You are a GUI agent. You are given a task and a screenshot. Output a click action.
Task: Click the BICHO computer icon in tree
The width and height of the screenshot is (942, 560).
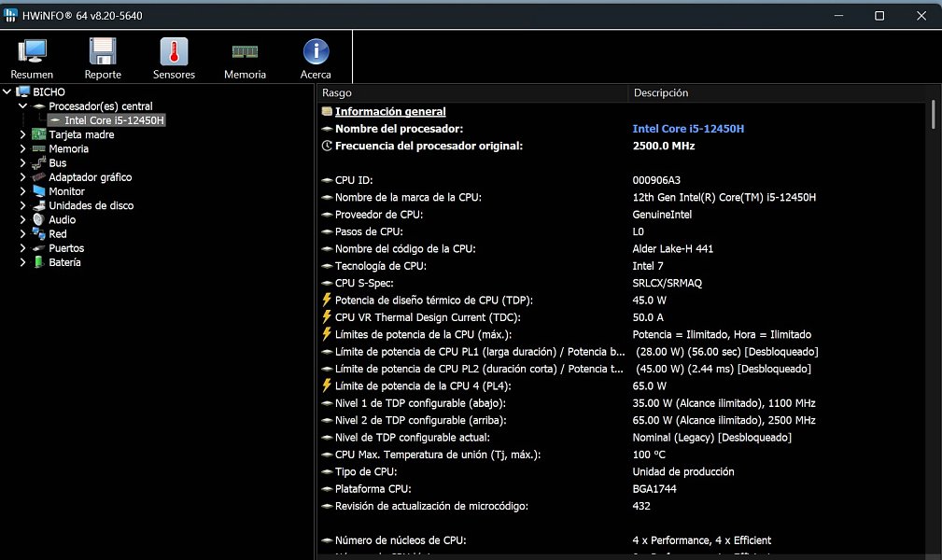22,91
